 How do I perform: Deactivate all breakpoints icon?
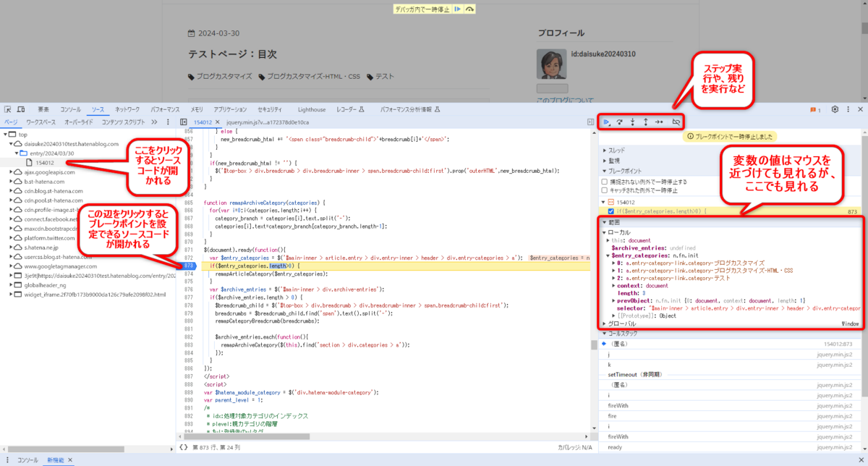click(x=676, y=122)
